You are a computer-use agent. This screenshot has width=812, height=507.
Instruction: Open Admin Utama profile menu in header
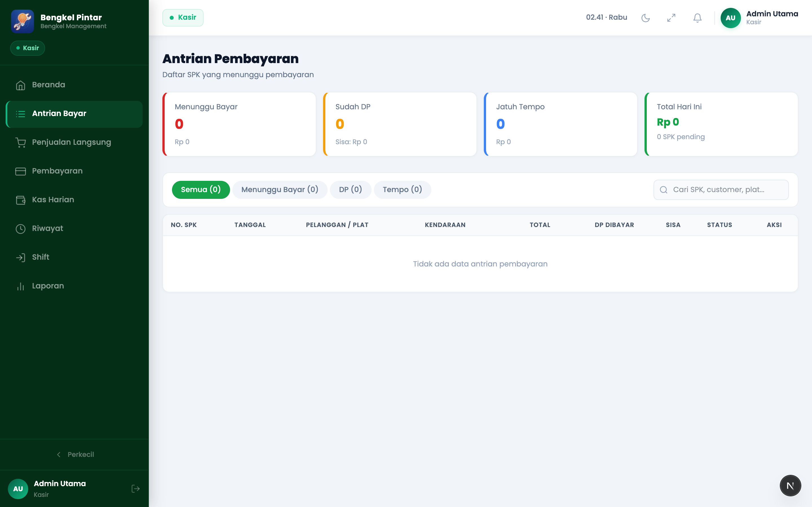click(759, 18)
